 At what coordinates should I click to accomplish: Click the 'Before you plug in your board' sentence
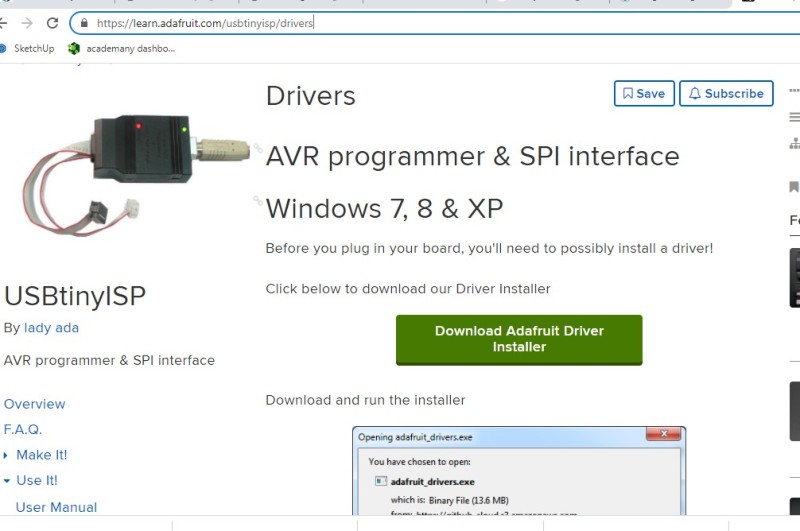click(489, 248)
